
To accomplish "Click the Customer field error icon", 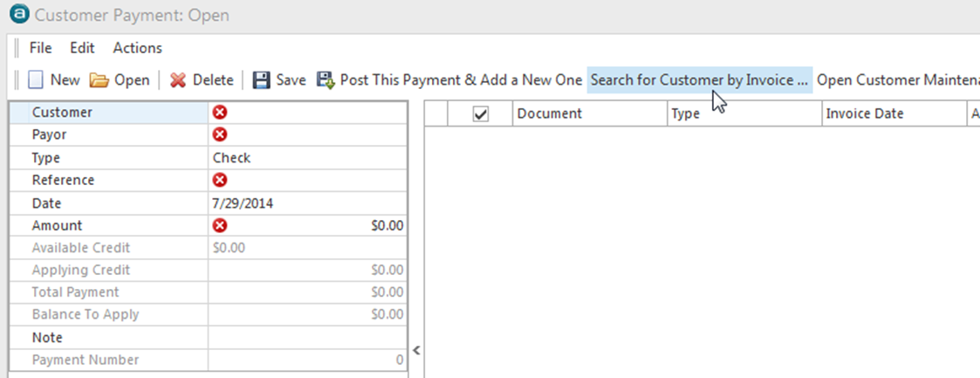I will (220, 113).
